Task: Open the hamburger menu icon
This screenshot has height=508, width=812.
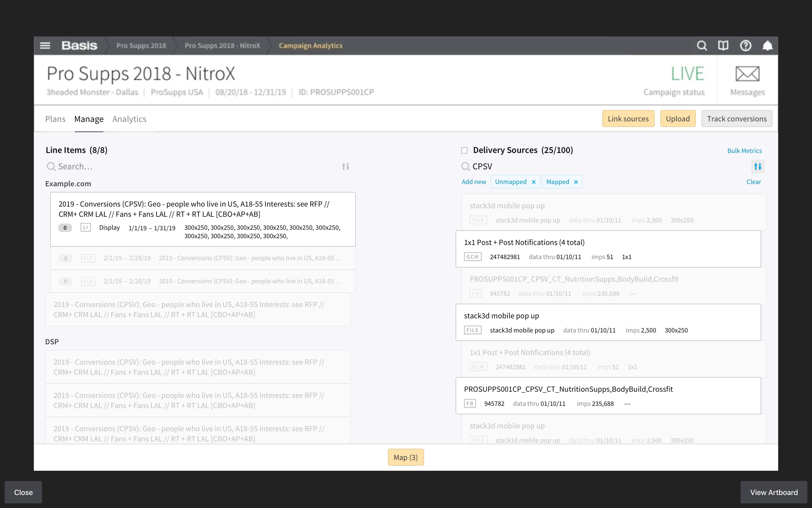Action: 45,46
